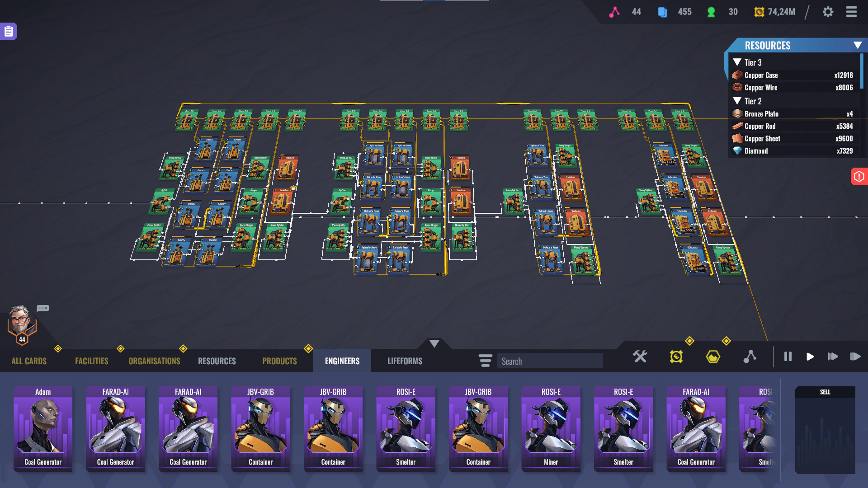Screen dimensions: 868x488
Task: Click the fast-forward playback button
Action: coord(833,357)
